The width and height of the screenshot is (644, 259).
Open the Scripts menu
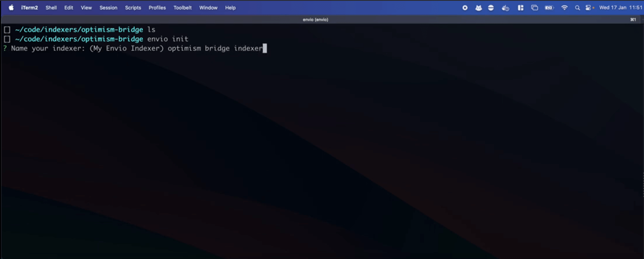point(133,7)
